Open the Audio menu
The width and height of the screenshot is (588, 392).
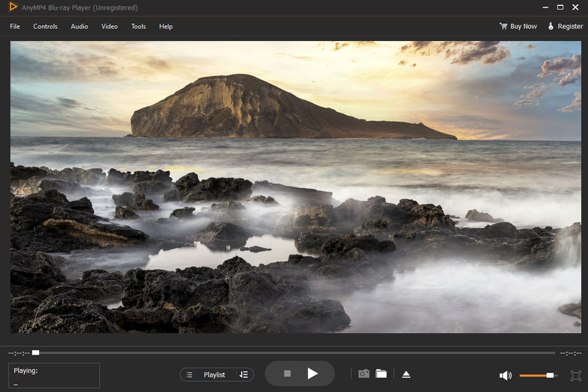pos(79,26)
